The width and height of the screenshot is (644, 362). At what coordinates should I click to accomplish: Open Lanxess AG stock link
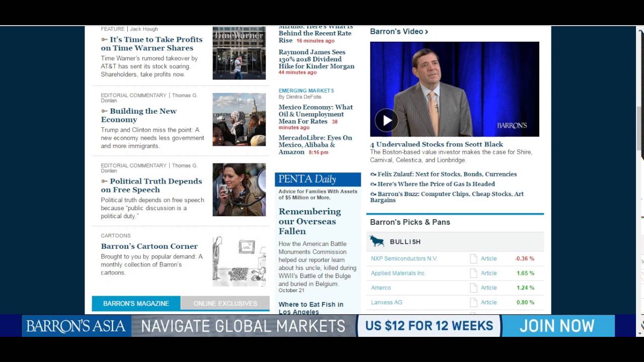pos(386,302)
